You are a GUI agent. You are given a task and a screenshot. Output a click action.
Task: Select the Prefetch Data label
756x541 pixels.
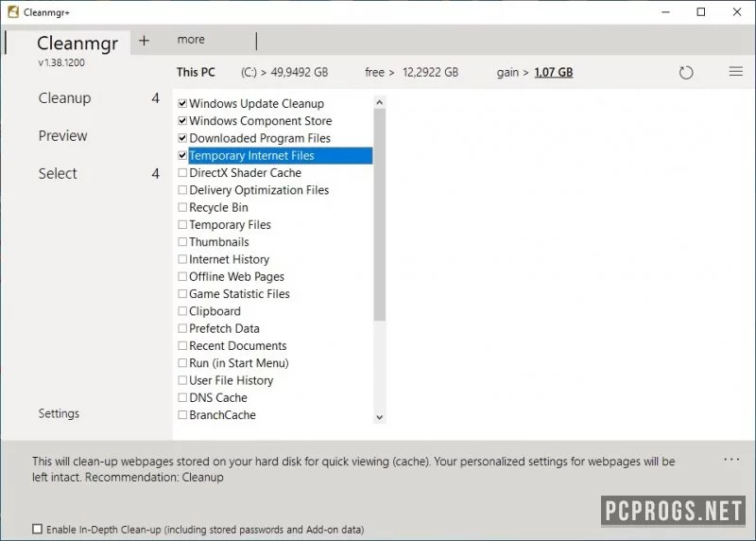224,328
